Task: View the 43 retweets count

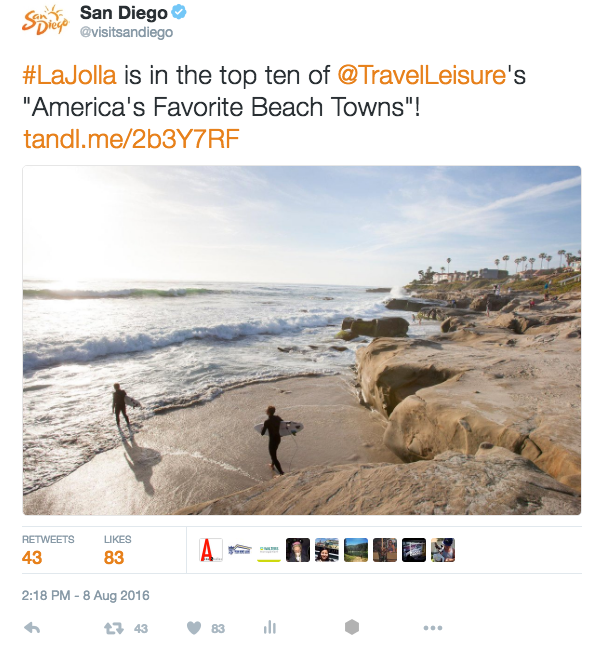Action: 32,558
